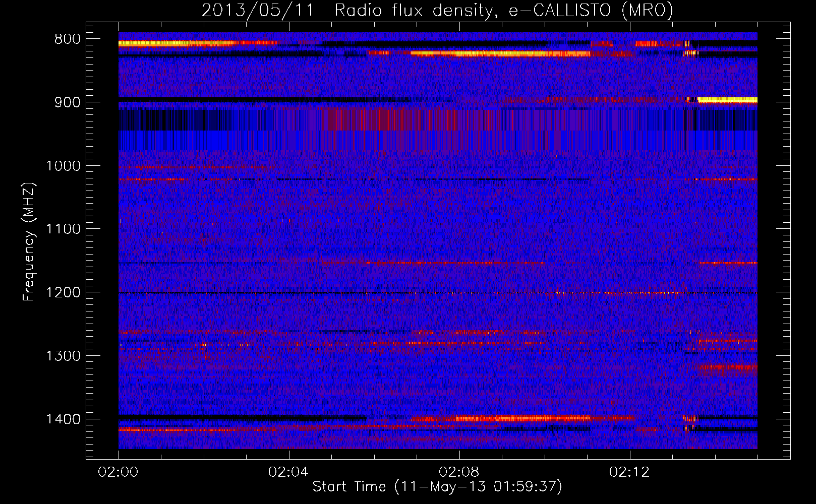
Task: Click the 900 frequency tick label
Action: tap(67, 102)
